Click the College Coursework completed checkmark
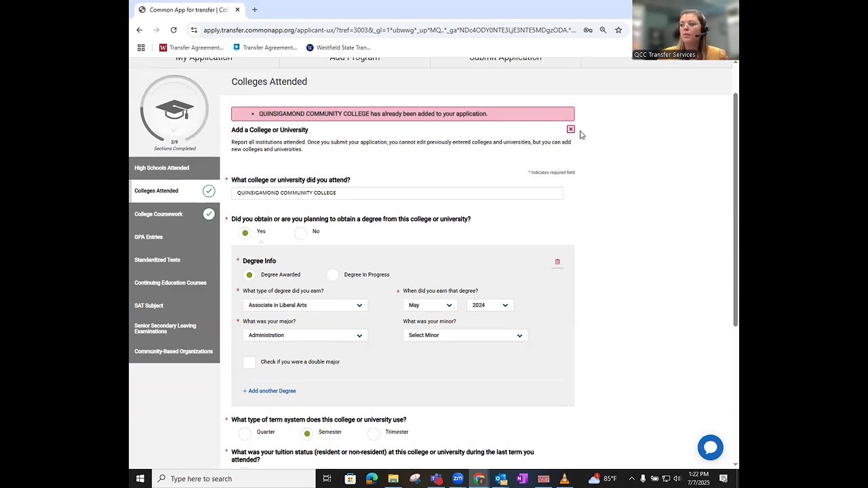The width and height of the screenshot is (868, 488). tap(209, 213)
